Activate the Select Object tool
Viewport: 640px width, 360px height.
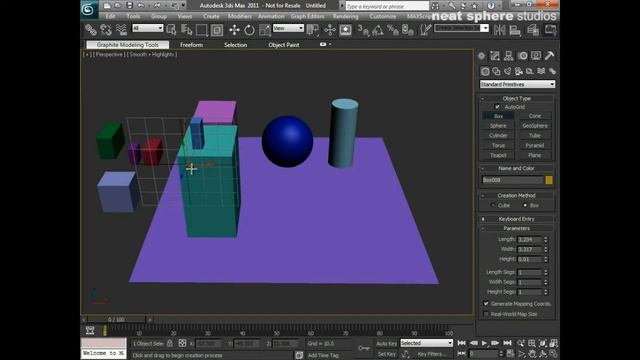point(171,30)
